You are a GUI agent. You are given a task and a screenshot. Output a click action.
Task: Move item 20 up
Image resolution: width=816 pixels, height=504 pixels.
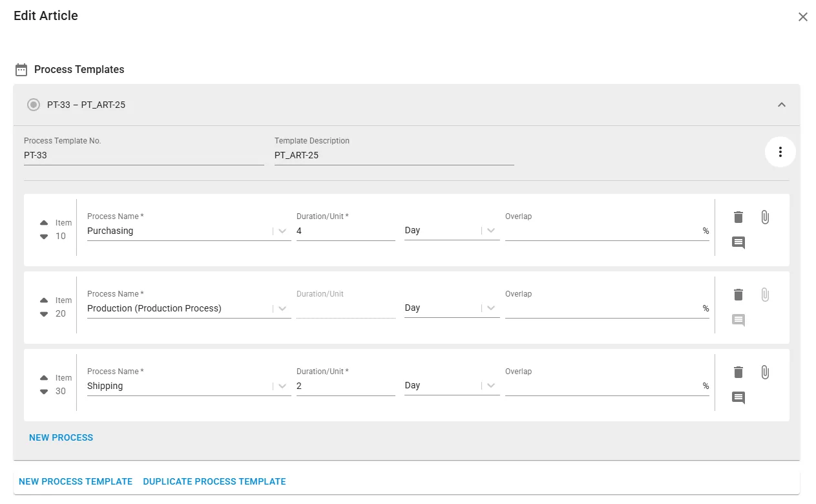[x=44, y=300]
